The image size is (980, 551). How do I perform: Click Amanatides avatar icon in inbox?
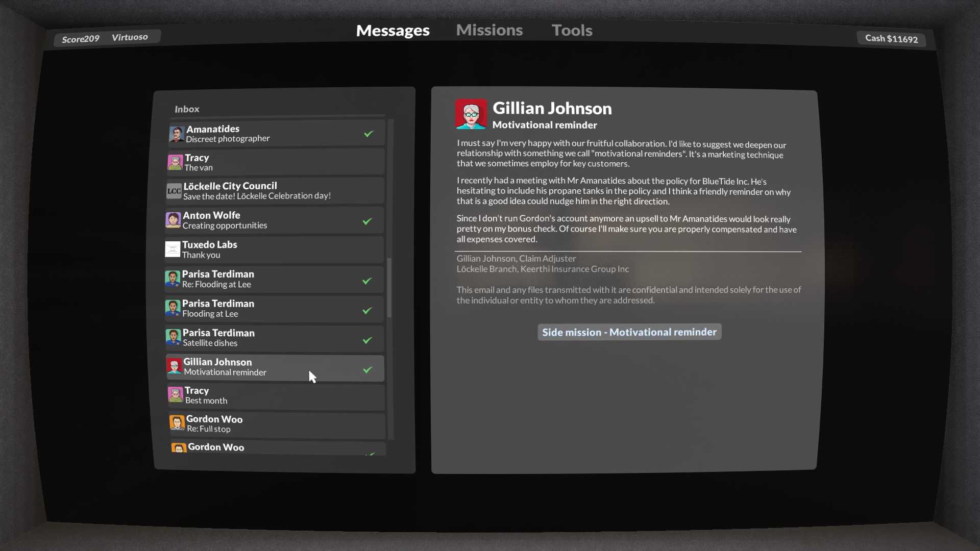pyautogui.click(x=177, y=134)
